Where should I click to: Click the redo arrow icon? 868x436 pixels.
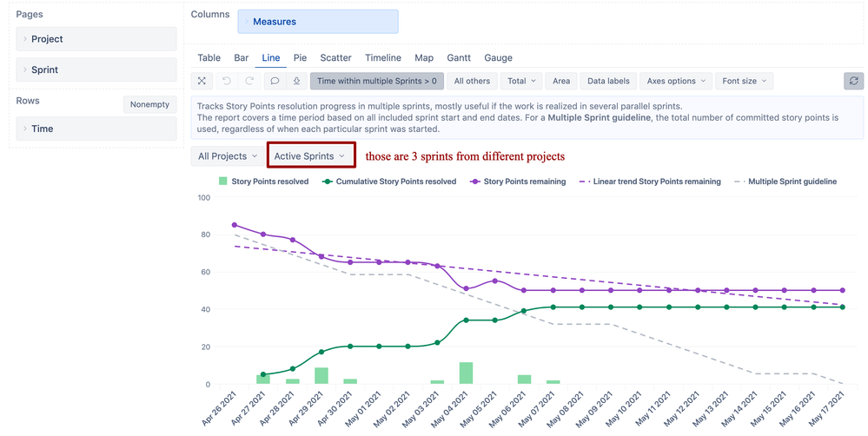tap(249, 81)
